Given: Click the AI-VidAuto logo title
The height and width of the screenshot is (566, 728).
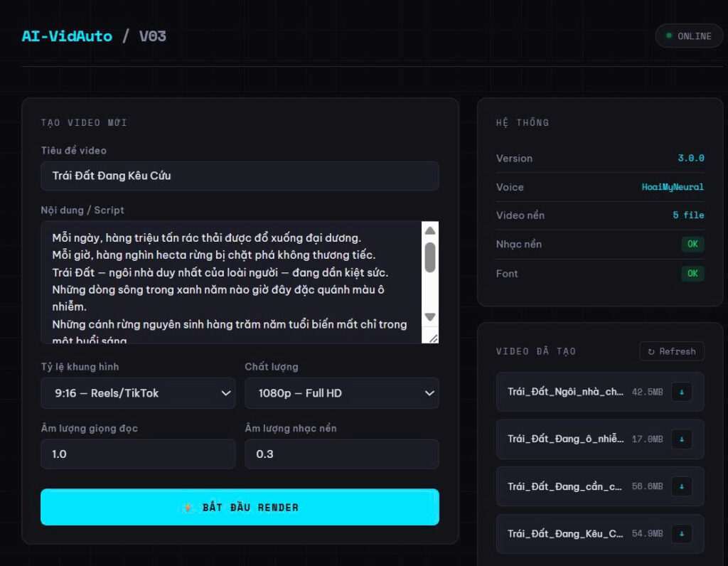Looking at the screenshot, I should tap(67, 36).
